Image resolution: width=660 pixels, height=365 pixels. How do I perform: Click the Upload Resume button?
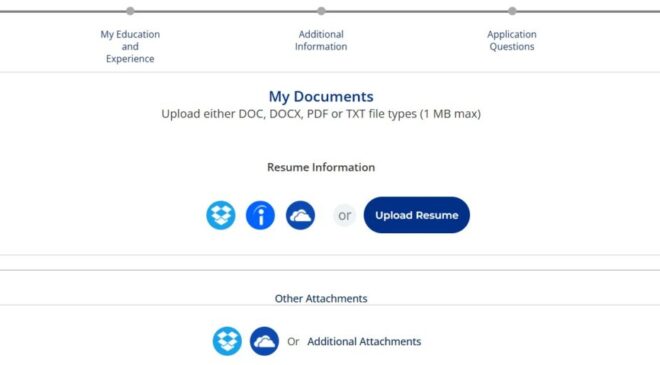click(417, 215)
